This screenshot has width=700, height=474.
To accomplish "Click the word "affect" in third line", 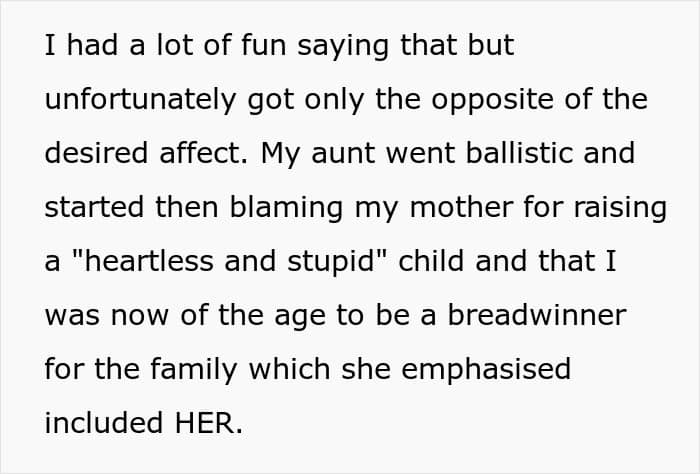I will pos(200,153).
